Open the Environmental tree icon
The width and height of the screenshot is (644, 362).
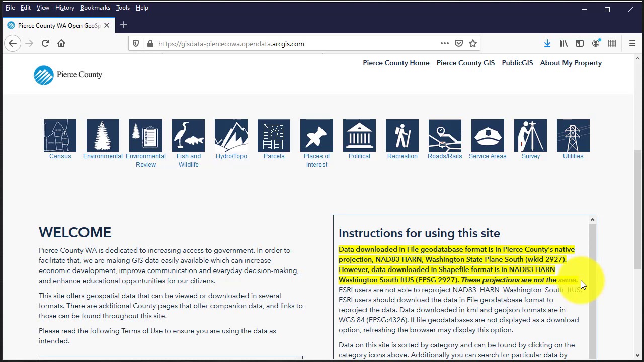click(x=103, y=135)
